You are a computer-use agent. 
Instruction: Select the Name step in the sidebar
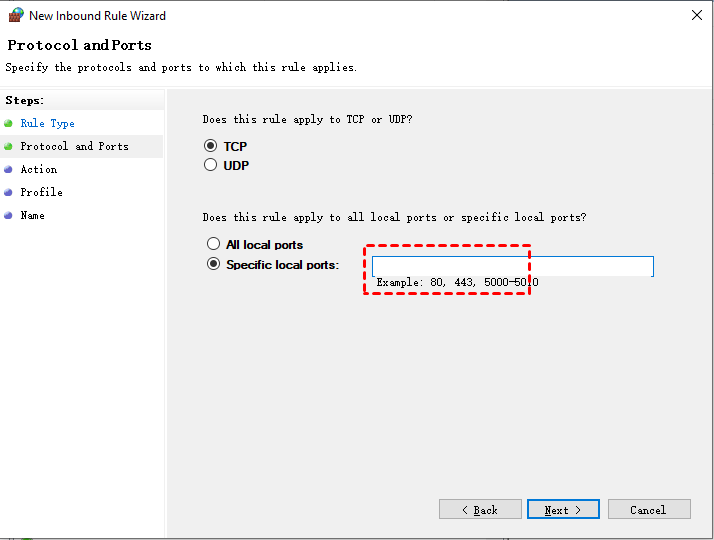pos(32,216)
